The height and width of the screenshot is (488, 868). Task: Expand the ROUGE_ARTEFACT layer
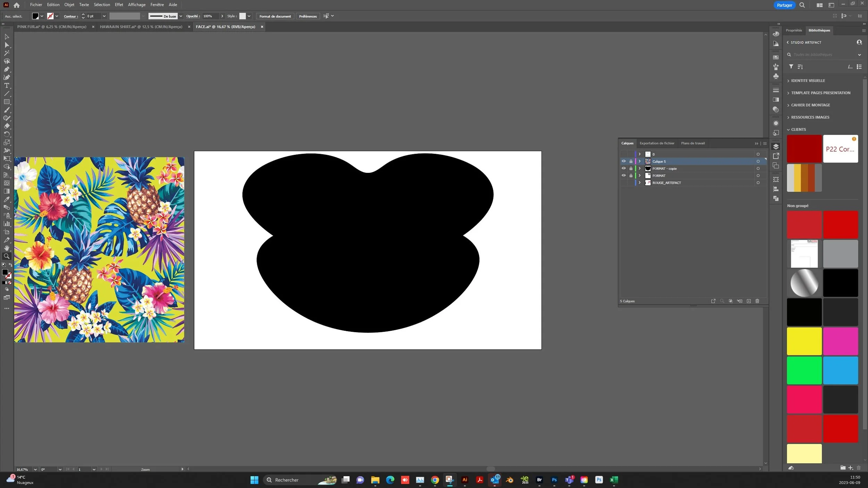(x=640, y=183)
